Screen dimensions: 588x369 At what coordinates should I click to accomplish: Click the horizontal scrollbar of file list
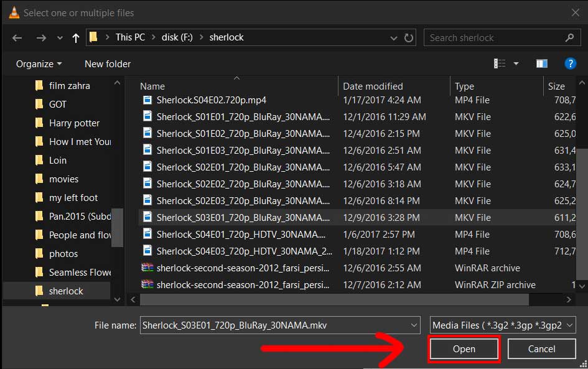pos(334,299)
